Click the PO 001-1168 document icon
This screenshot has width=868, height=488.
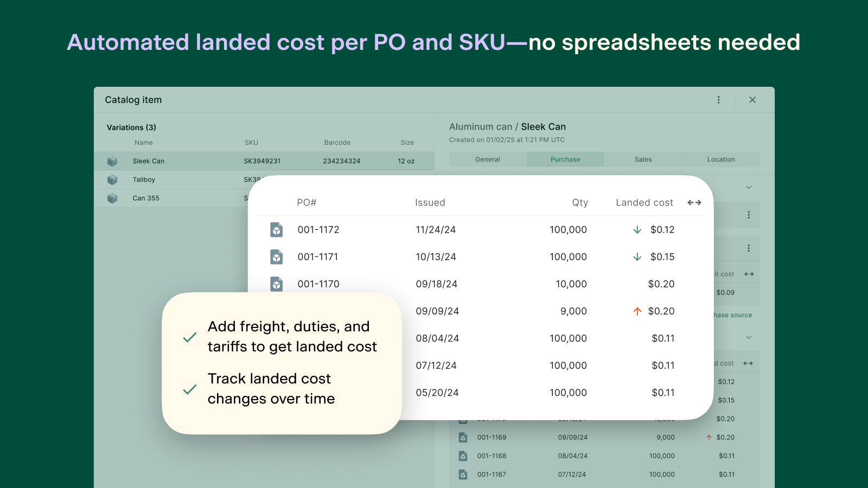click(463, 456)
